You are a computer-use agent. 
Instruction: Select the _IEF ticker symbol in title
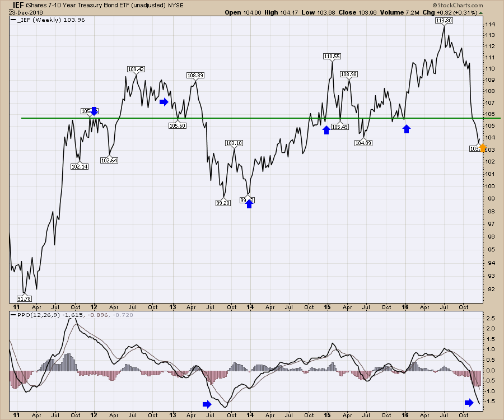16,5
